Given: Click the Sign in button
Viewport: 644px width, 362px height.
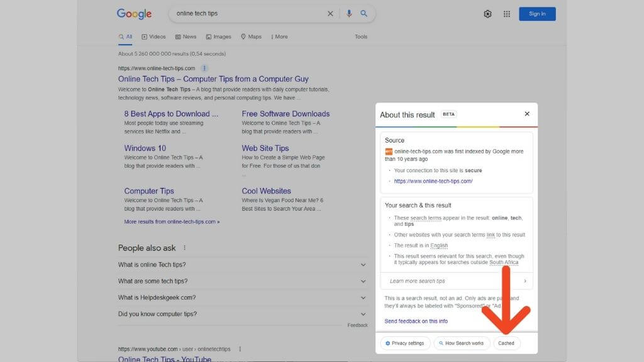Looking at the screenshot, I should click(x=537, y=14).
